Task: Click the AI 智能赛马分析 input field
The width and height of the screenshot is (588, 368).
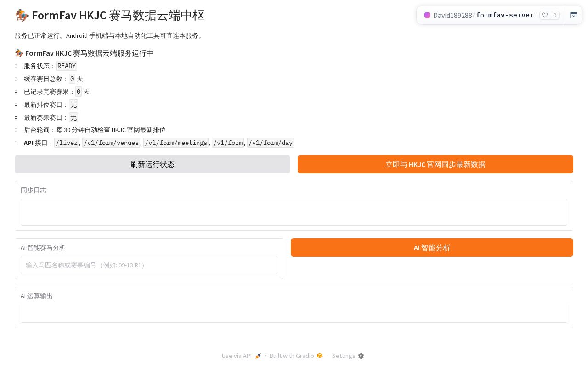Action: coord(149,265)
